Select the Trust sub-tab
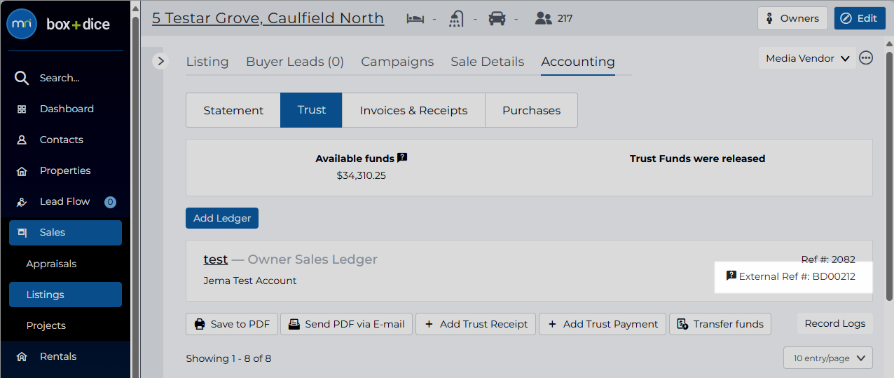 pos(311,110)
